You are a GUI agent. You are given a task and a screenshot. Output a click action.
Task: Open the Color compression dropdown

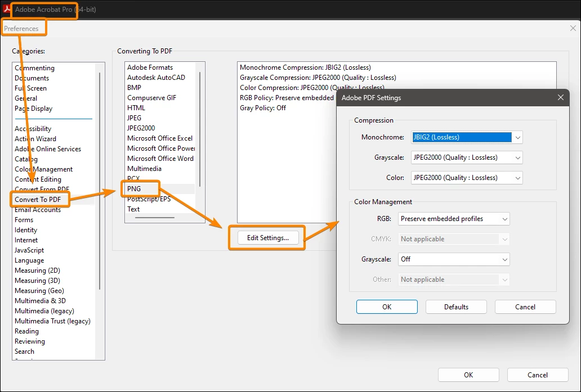(467, 178)
